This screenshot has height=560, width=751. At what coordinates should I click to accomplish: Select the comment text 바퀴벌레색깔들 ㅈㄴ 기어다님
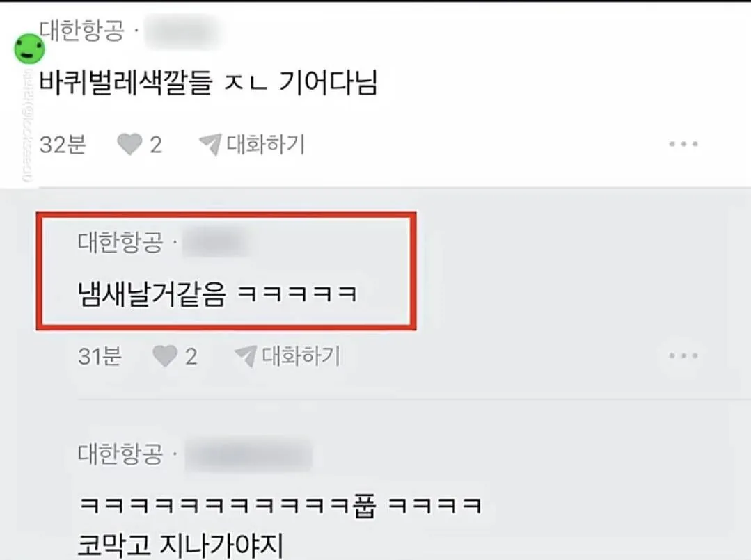pyautogui.click(x=208, y=82)
